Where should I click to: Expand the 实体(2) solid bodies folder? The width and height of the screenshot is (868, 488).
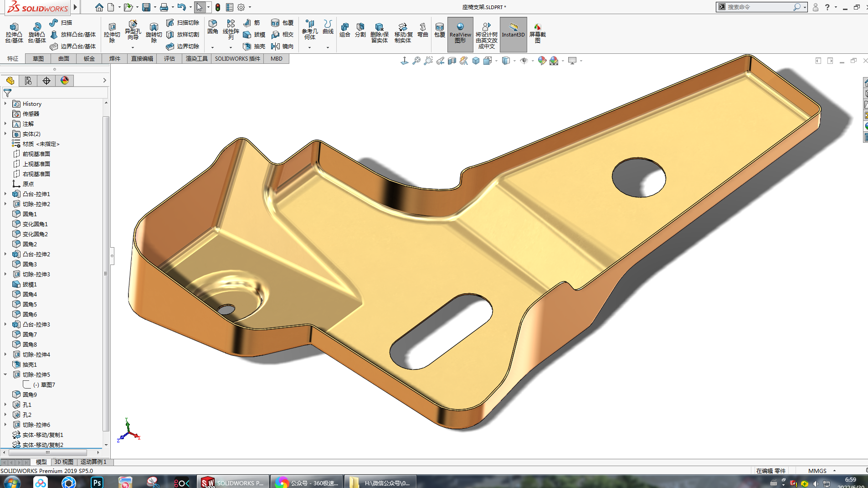point(5,134)
